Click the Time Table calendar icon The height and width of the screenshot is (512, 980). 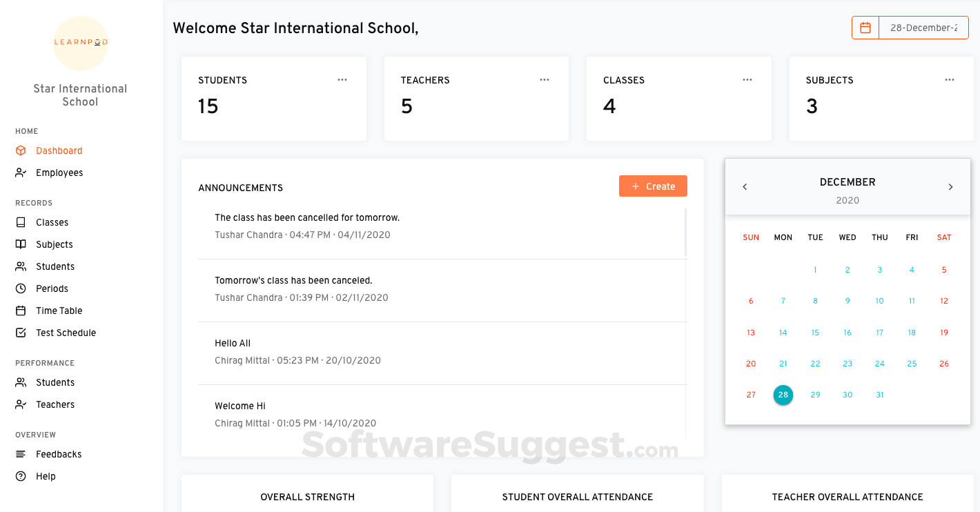coord(21,311)
